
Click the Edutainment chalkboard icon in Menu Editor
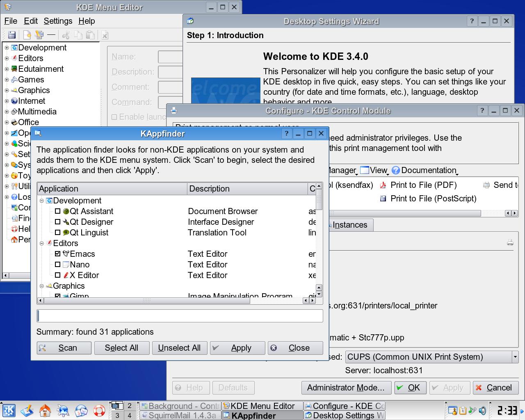click(14, 69)
